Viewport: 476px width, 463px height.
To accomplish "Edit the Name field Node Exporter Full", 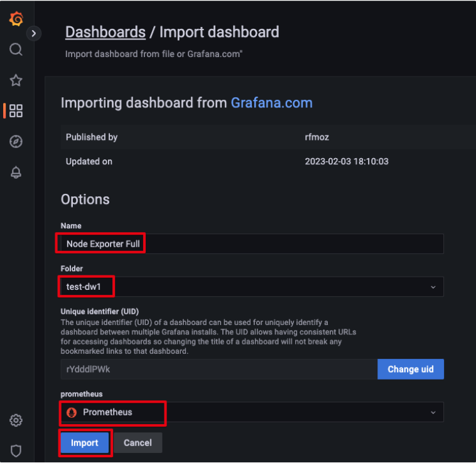I will 252,244.
